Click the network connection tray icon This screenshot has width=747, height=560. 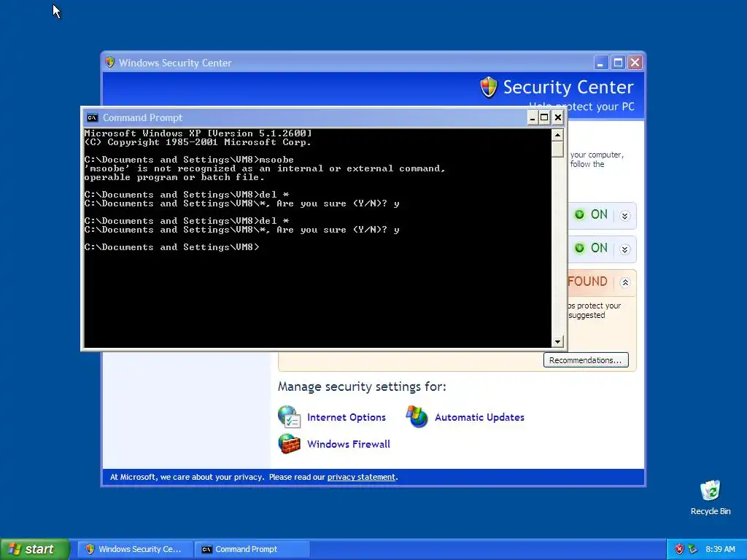[x=693, y=549]
